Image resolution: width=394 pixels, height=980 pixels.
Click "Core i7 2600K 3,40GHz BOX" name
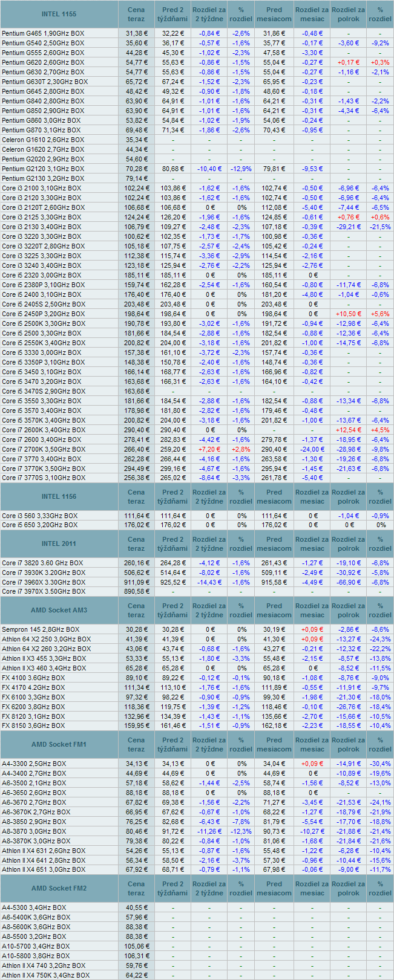click(x=44, y=430)
